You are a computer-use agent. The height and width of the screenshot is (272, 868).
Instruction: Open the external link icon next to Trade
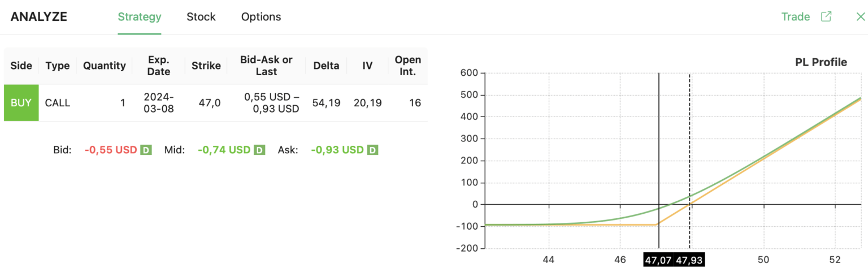point(826,16)
